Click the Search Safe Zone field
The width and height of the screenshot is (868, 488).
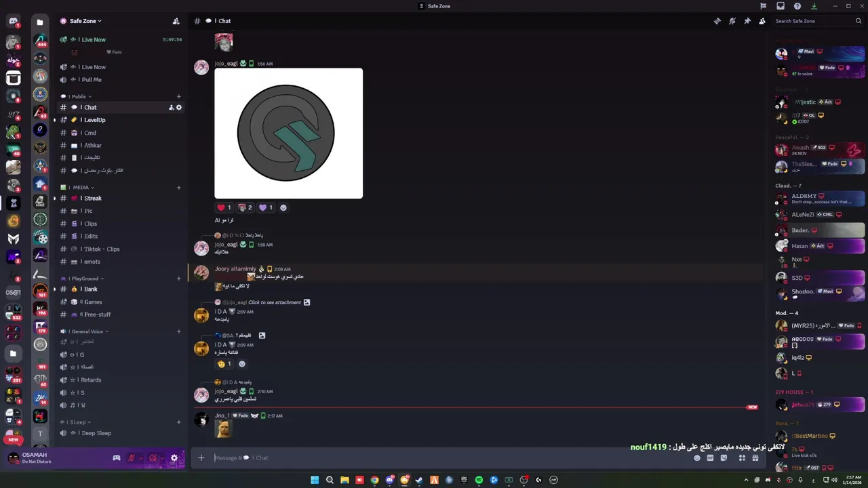coord(818,21)
